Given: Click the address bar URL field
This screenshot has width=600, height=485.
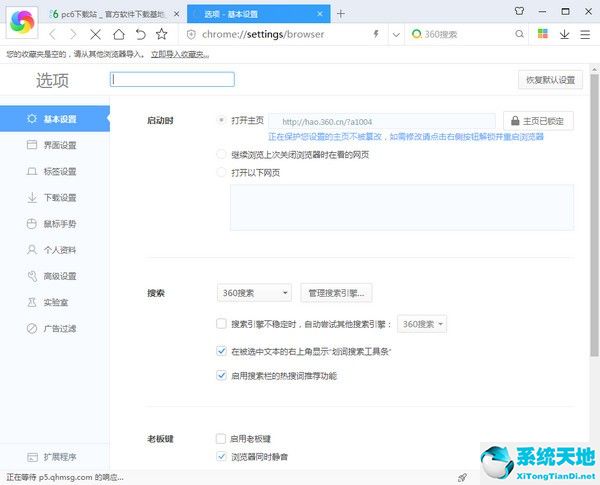Looking at the screenshot, I should 263,34.
